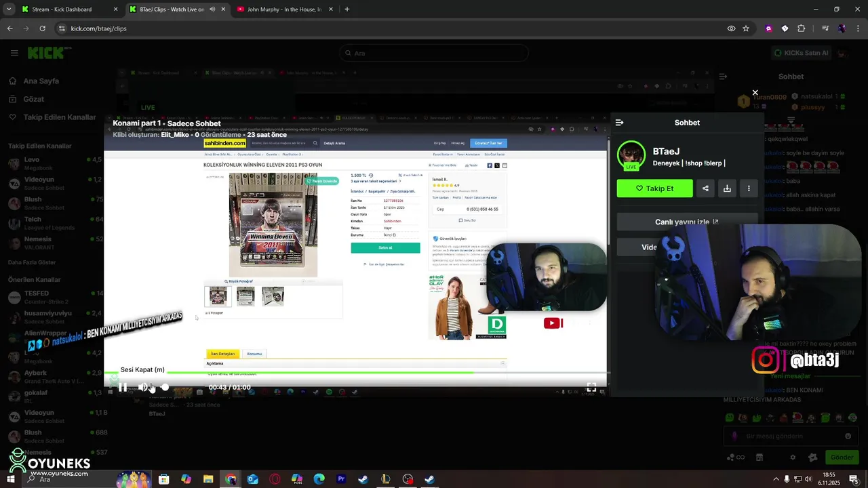Open the Ayberk Grand Theft Auto channel

click(x=54, y=376)
